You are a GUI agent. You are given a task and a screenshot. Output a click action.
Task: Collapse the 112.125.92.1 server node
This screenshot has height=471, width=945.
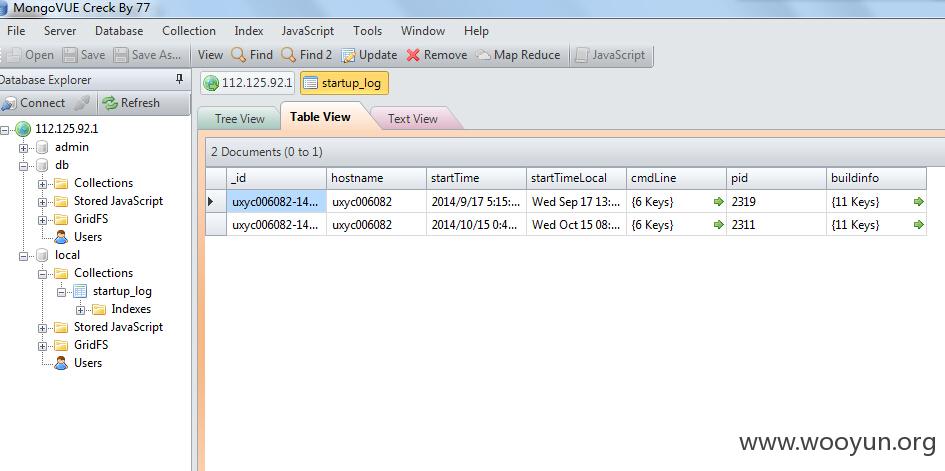coord(5,129)
